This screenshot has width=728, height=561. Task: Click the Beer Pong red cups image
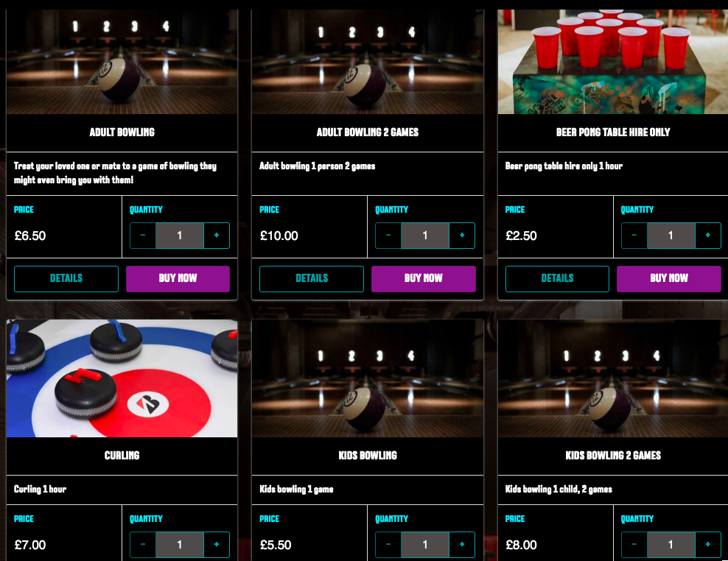613,62
